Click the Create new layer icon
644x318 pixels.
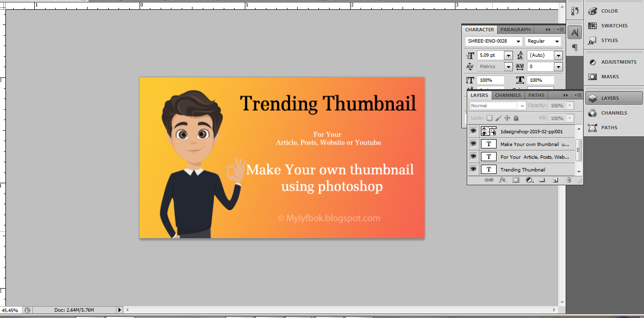coord(555,180)
